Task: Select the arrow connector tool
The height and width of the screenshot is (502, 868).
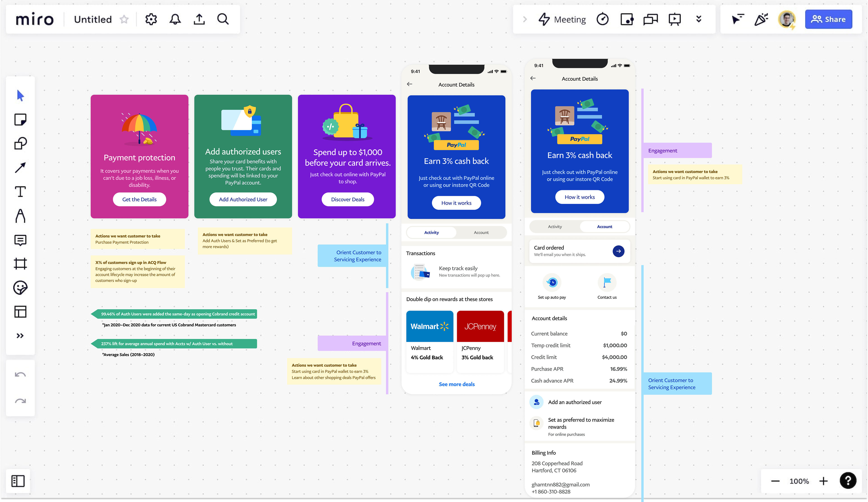Action: pos(20,168)
